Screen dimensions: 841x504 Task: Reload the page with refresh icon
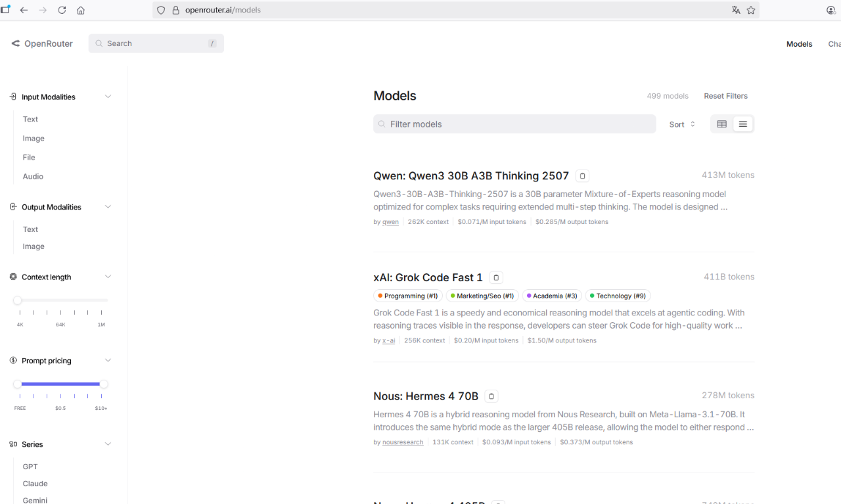[x=62, y=11]
